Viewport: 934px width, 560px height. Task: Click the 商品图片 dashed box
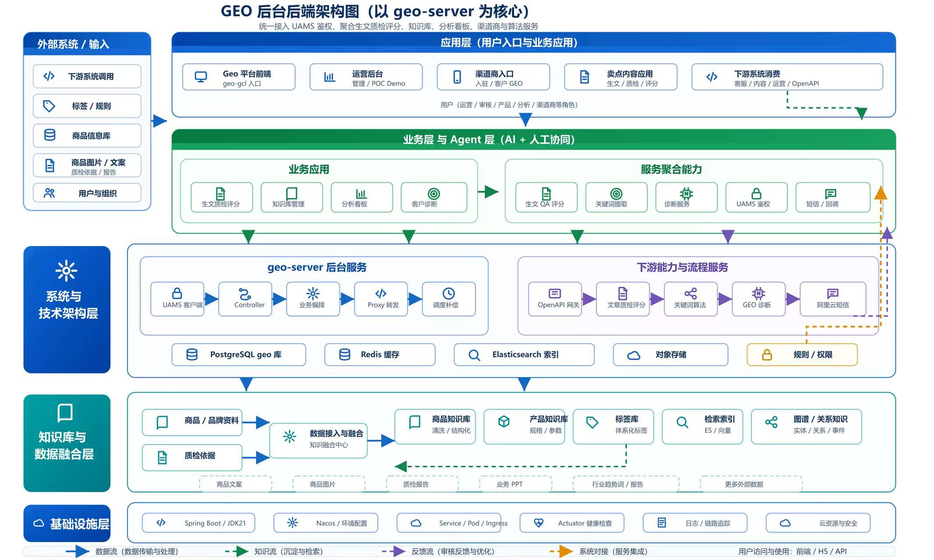coord(329,484)
